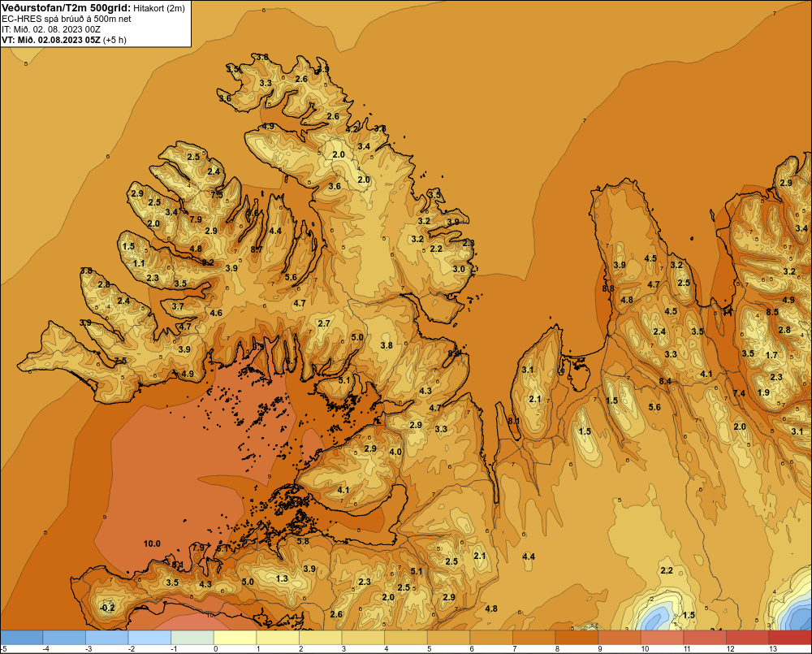Select the legend color band between 9 and 10
This screenshot has width=812, height=654.
(x=620, y=637)
